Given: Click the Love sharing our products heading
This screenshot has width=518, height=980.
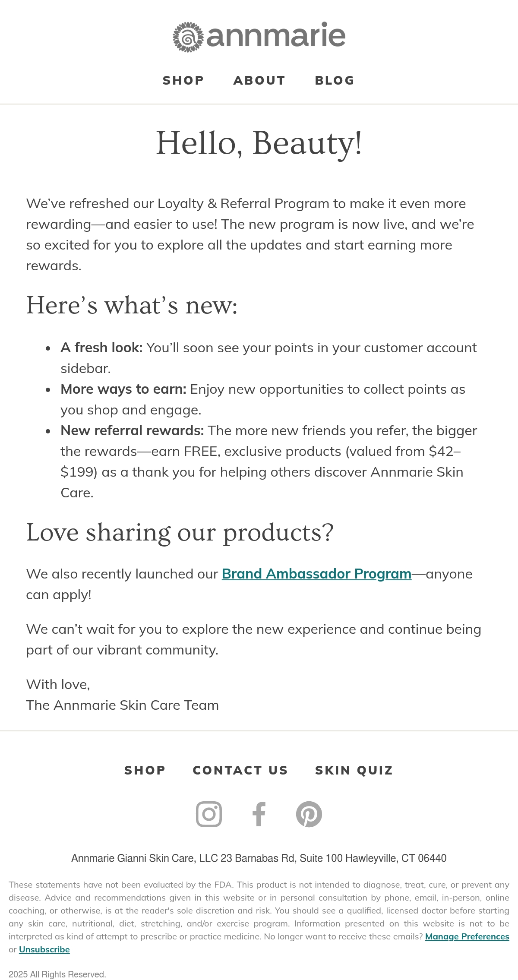Looking at the screenshot, I should 180,532.
